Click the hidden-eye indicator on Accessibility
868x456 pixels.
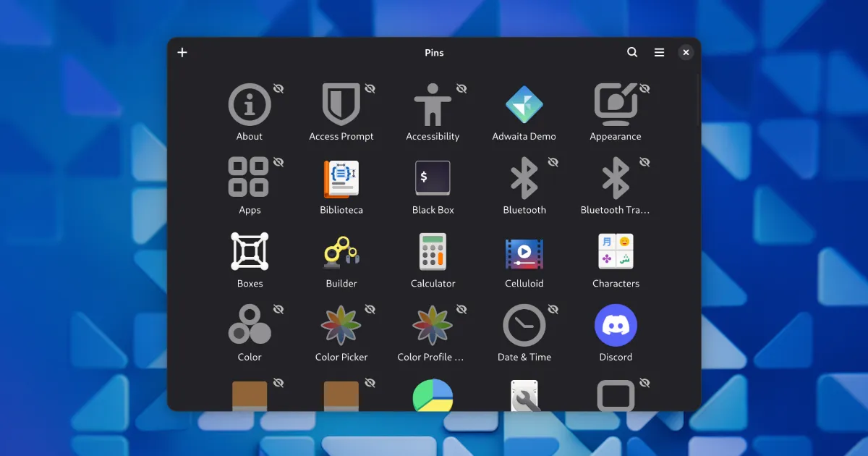point(461,88)
